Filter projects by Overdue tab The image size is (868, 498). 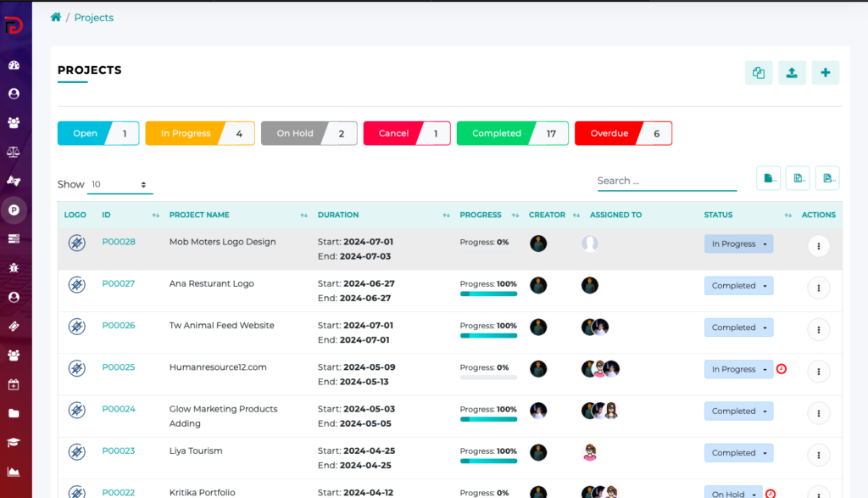(623, 133)
